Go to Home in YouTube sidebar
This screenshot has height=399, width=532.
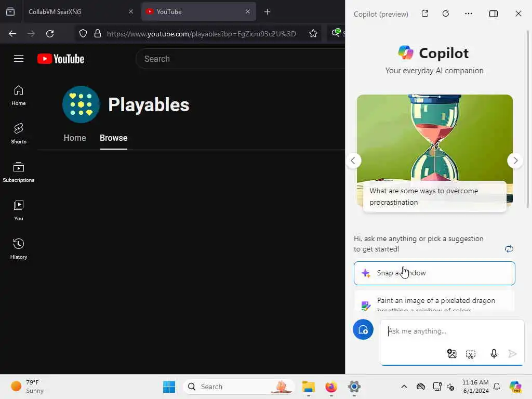click(19, 96)
